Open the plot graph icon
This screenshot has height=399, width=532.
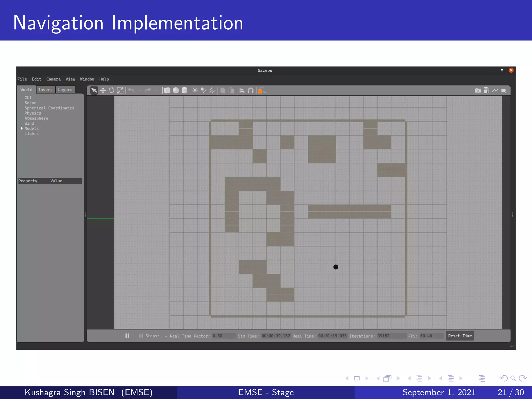coord(495,90)
